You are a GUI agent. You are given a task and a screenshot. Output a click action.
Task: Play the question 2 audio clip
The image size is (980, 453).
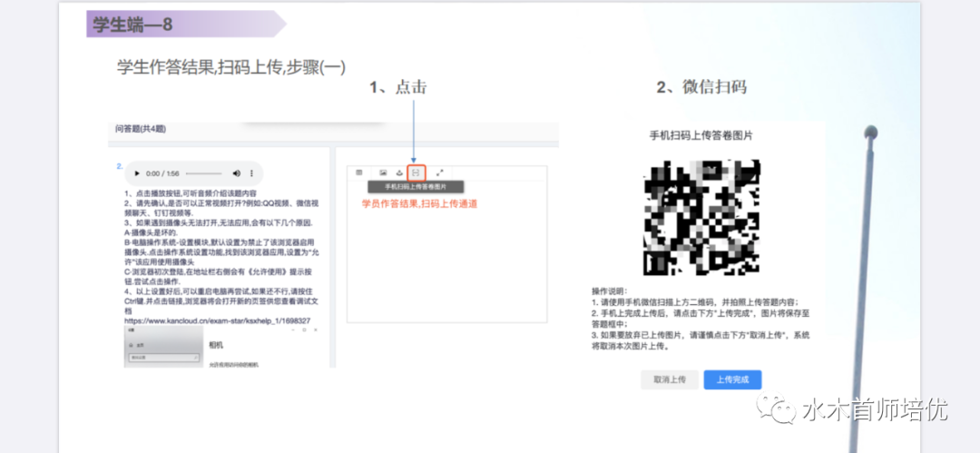click(138, 173)
